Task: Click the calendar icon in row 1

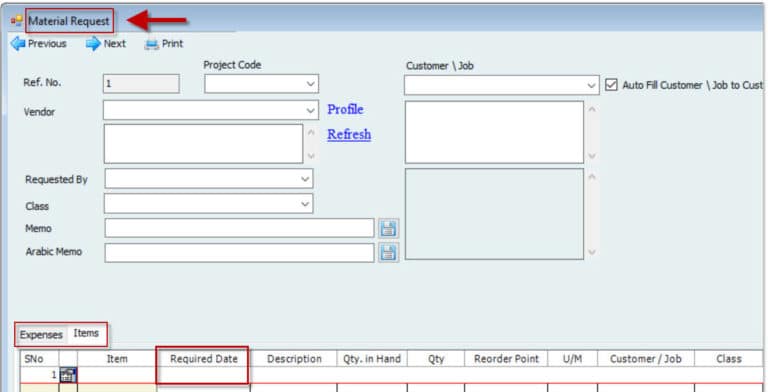Action: click(x=68, y=375)
